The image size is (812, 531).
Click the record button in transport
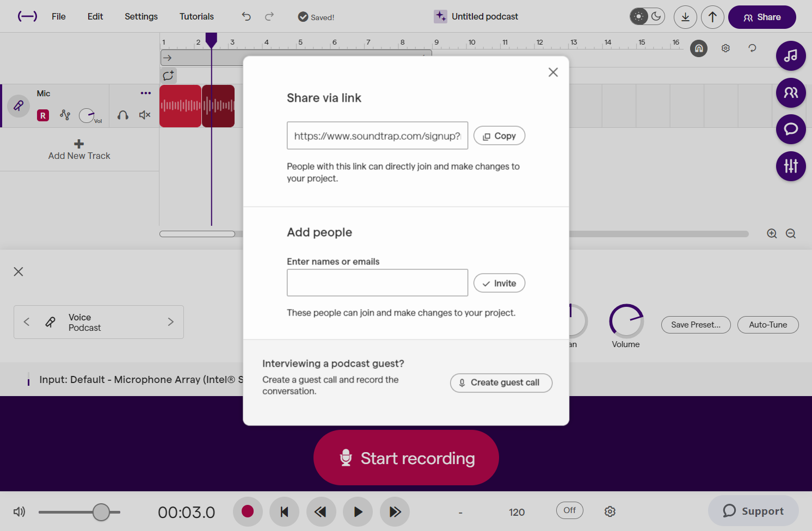pyautogui.click(x=248, y=511)
